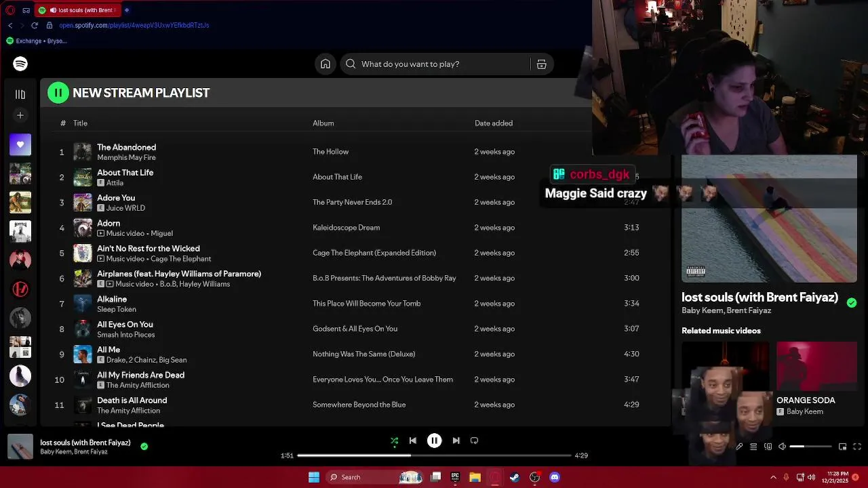Open Baby Keem link in player bar

pyautogui.click(x=55, y=452)
